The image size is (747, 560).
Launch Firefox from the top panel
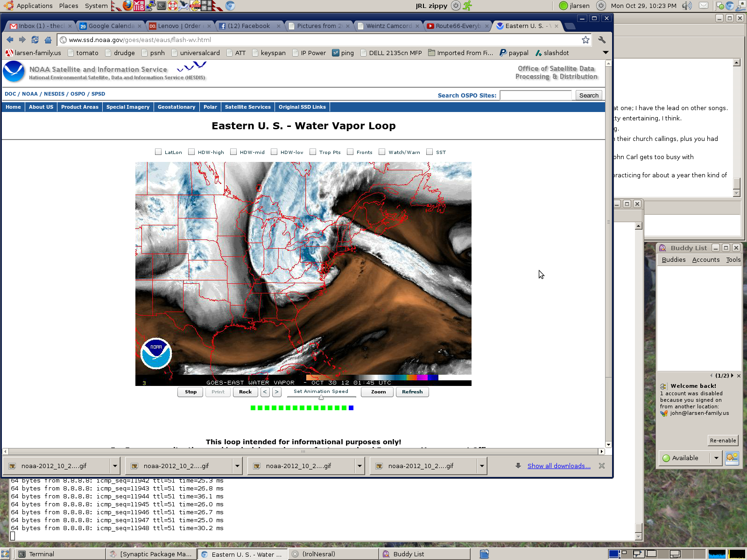tap(127, 6)
